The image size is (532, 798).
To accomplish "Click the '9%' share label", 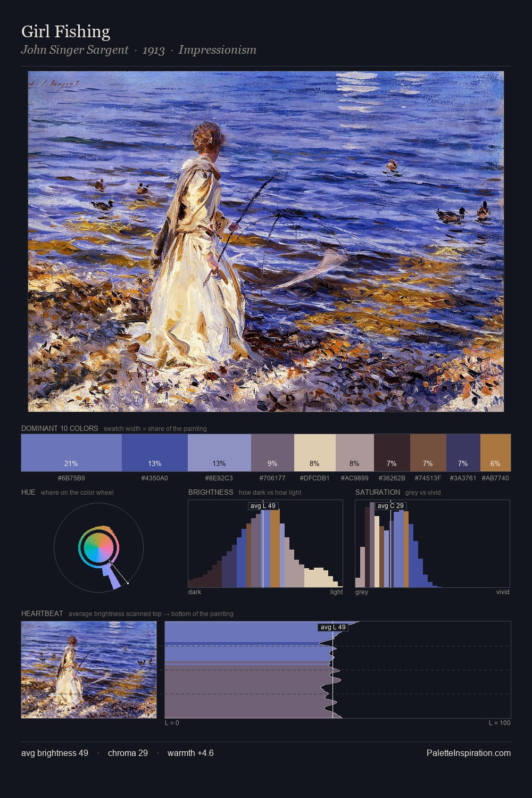I will pyautogui.click(x=272, y=463).
